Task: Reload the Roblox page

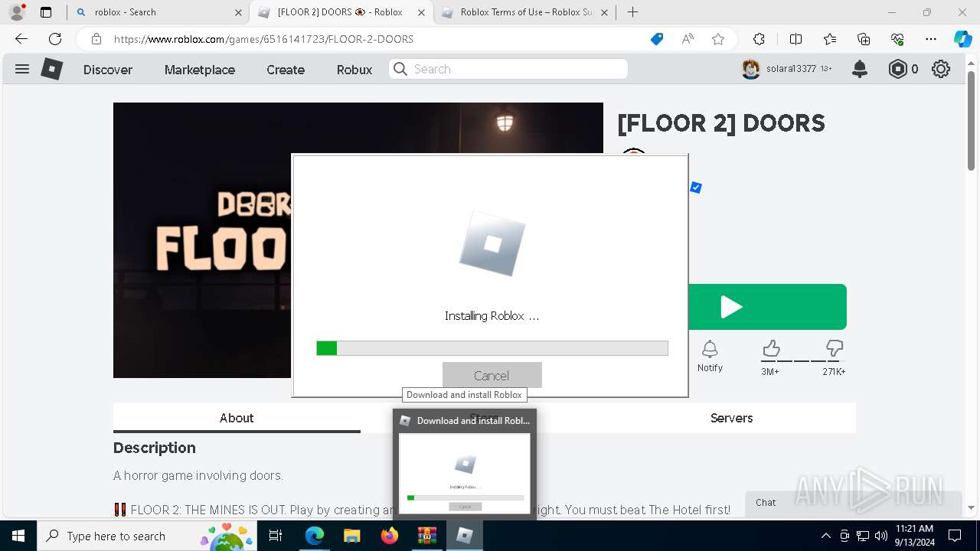Action: tap(55, 39)
